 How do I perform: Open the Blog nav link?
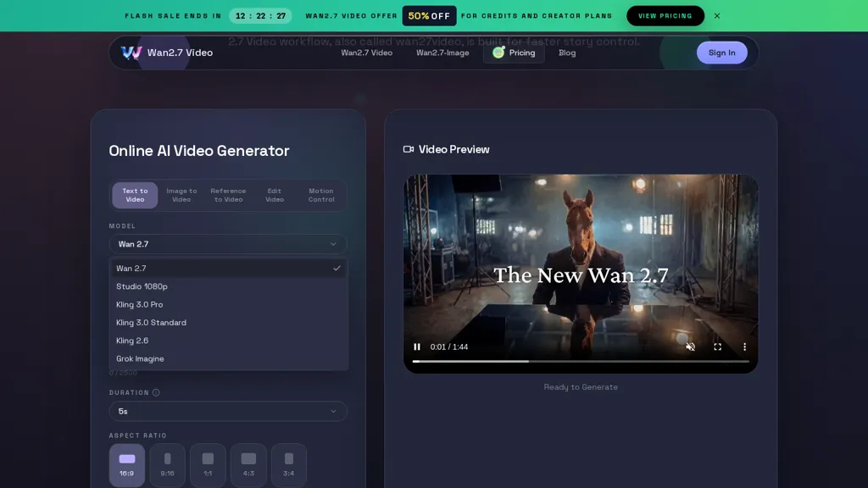pyautogui.click(x=567, y=53)
